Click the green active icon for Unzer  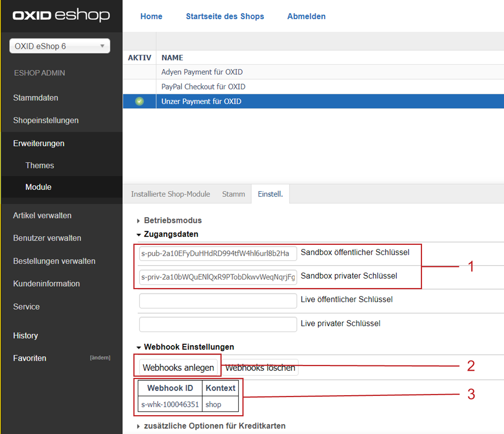139,101
